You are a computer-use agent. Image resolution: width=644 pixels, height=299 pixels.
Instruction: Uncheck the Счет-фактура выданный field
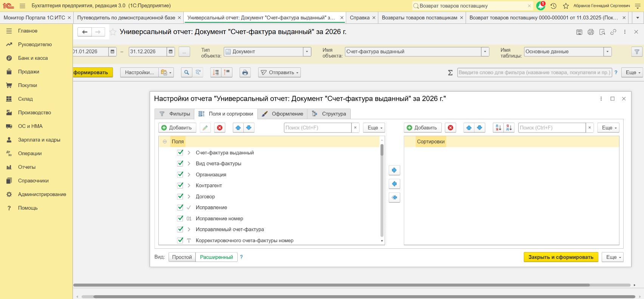(x=180, y=153)
